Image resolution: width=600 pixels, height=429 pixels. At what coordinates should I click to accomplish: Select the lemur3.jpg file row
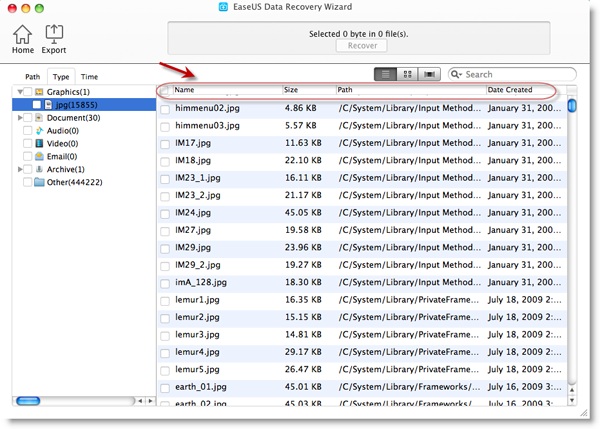pos(362,335)
